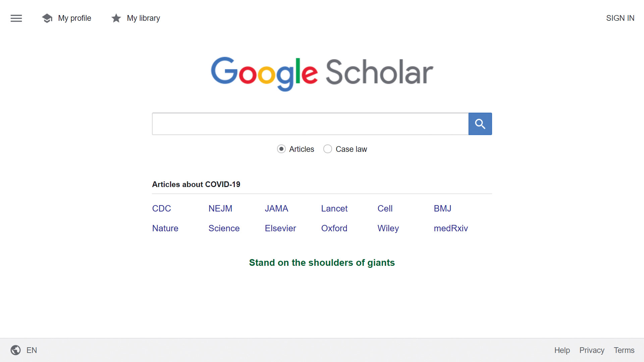Follow the Lancet link
The width and height of the screenshot is (644, 362).
(334, 208)
